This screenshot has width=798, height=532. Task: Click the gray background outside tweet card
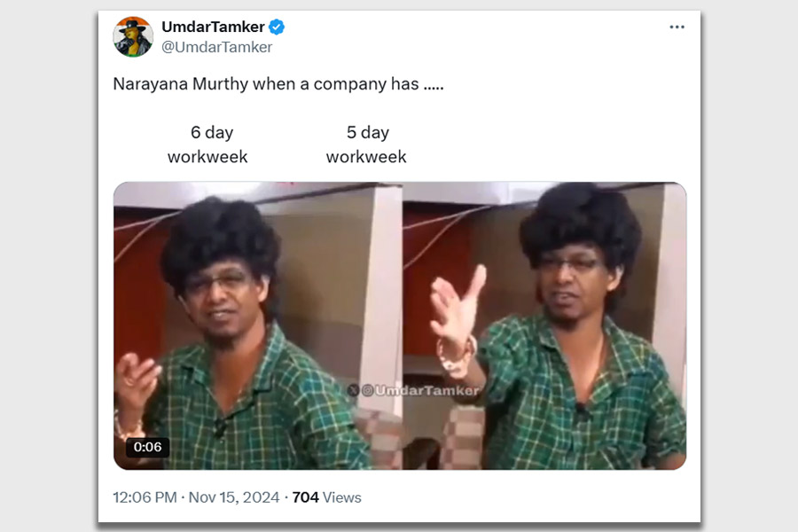[x=49, y=265]
